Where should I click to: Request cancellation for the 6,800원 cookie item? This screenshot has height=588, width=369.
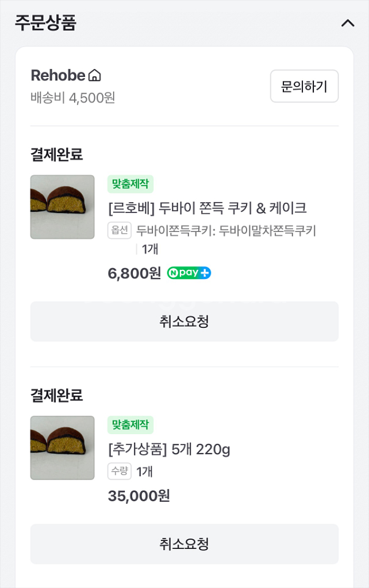pos(184,322)
